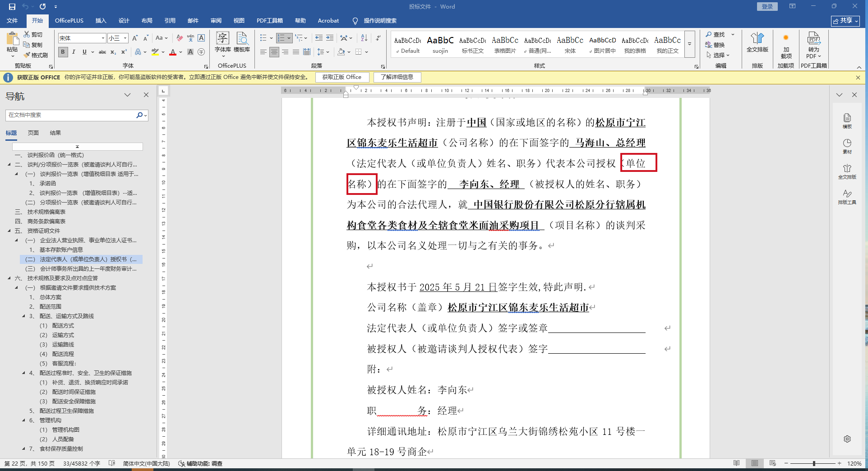This screenshot has height=471, width=868.
Task: Open the Phonetic Guide (wén) tool
Action: 190,38
